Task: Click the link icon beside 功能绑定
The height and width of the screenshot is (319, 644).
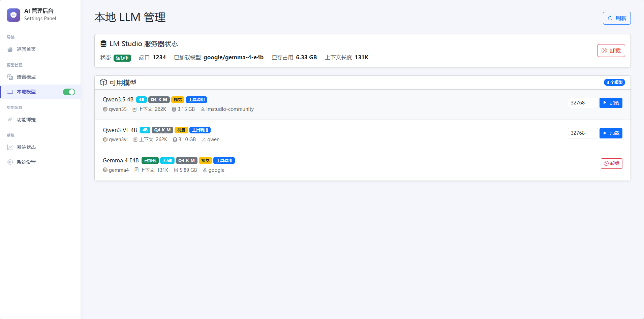Action: coord(10,120)
